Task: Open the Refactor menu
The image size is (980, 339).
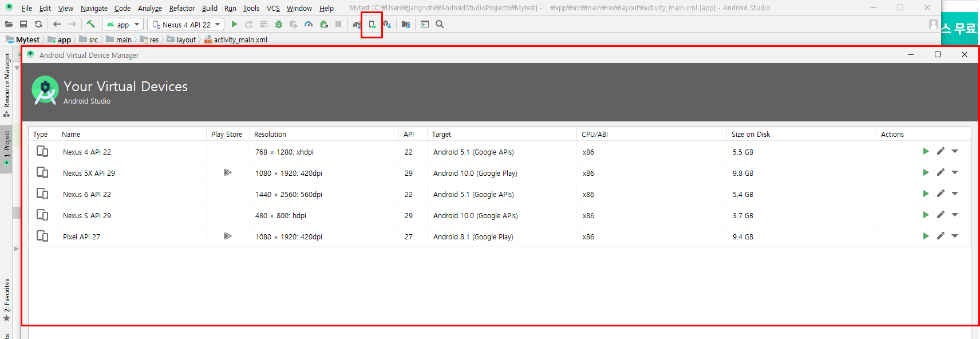Action: pyautogui.click(x=182, y=8)
